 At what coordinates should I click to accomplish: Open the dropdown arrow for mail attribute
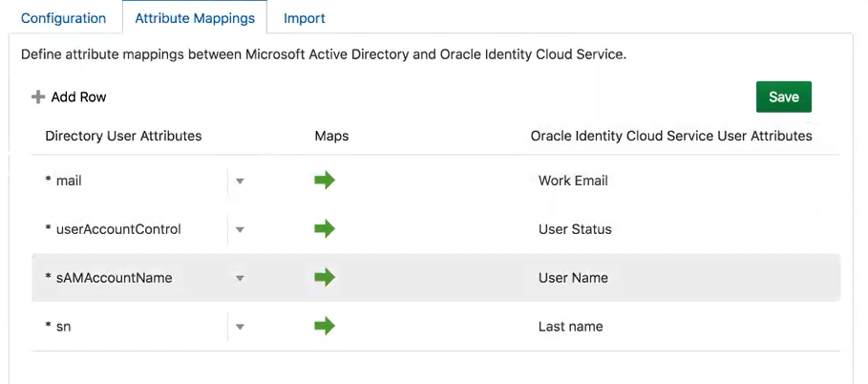[x=240, y=181]
